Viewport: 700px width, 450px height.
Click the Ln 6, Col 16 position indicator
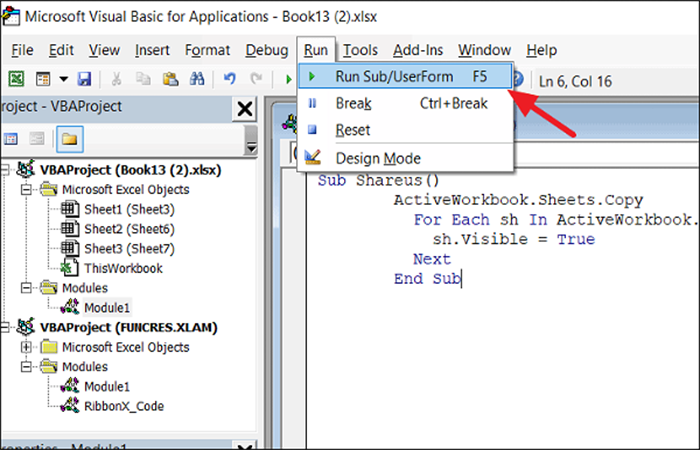(575, 81)
